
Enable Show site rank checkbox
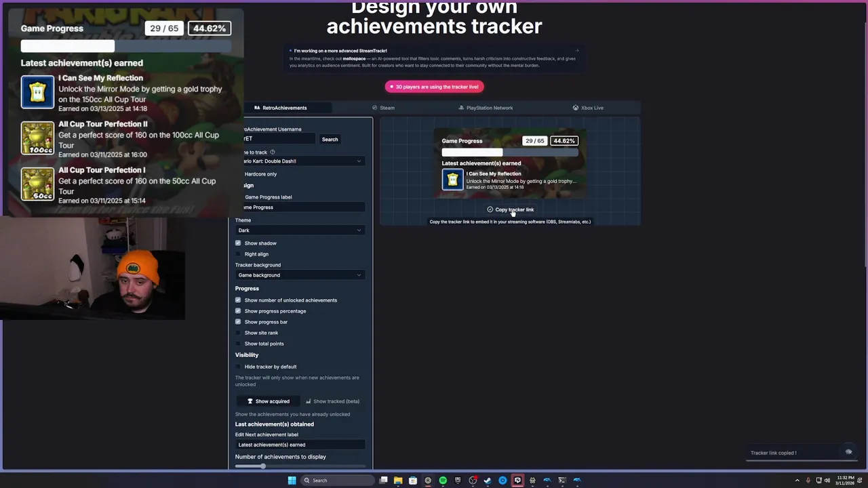pyautogui.click(x=238, y=333)
